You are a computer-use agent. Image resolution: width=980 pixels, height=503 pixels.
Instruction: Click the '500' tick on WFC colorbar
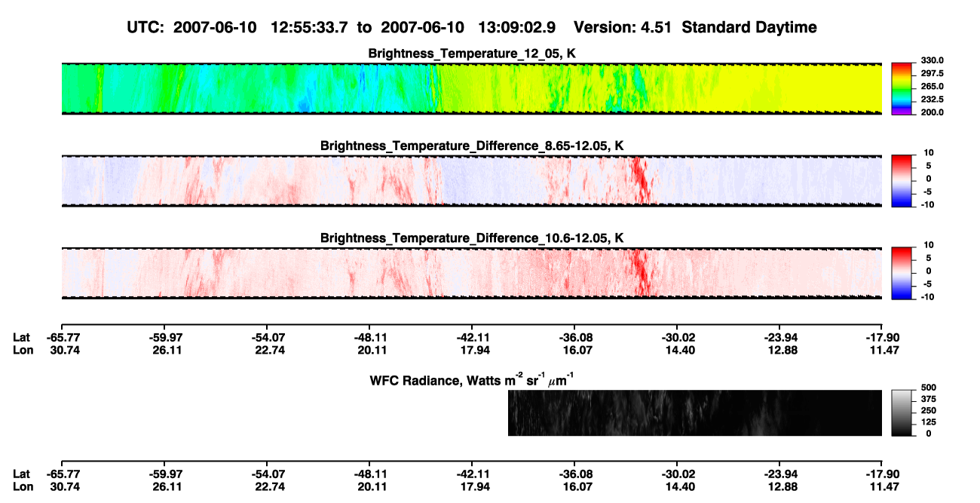pos(928,388)
